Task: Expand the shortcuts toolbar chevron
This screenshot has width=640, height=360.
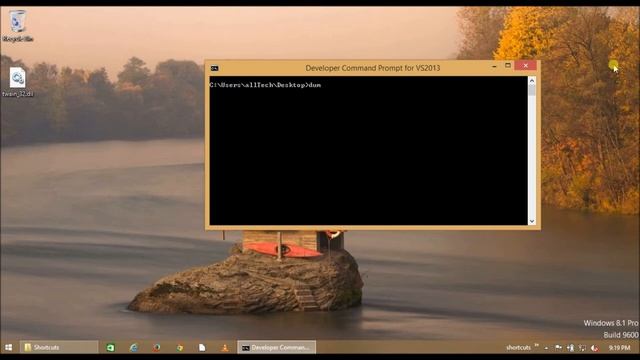Action: 536,346
